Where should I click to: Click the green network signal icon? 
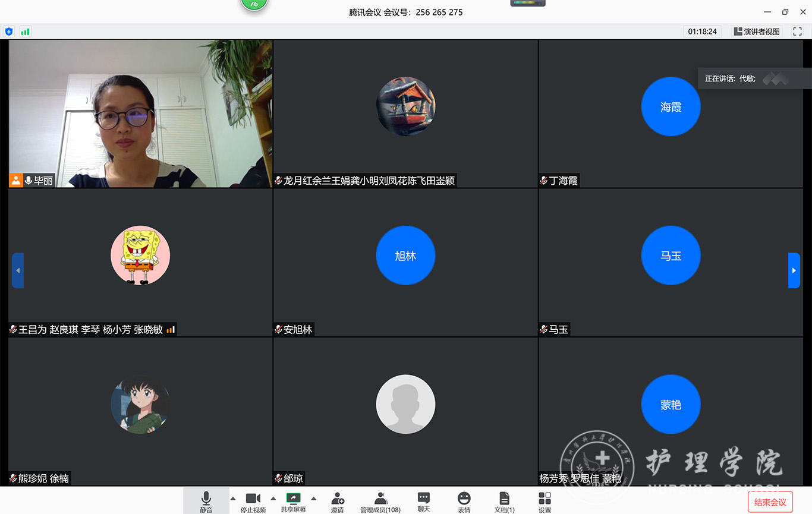[25, 31]
